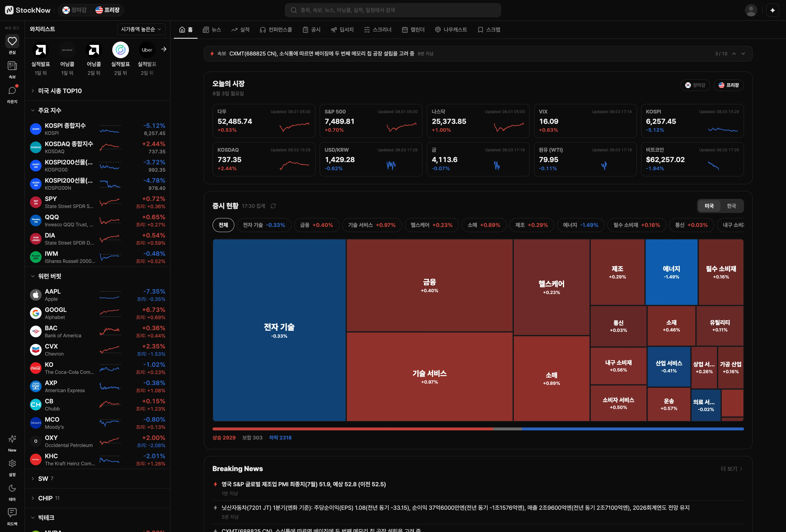Click the Coca-Cola logo for KO
The height and width of the screenshot is (532, 786).
point(36,368)
